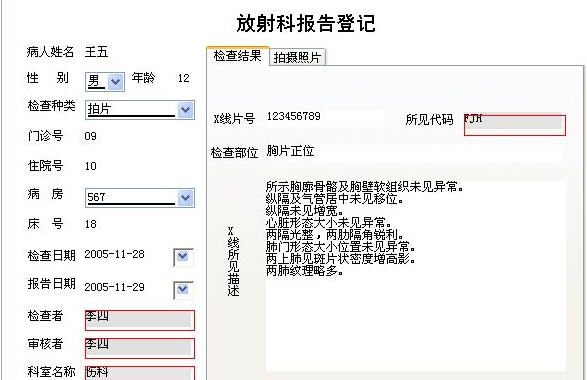Click the line 心脏形态大小未见异常
This screenshot has height=380, width=587.
coord(329,222)
